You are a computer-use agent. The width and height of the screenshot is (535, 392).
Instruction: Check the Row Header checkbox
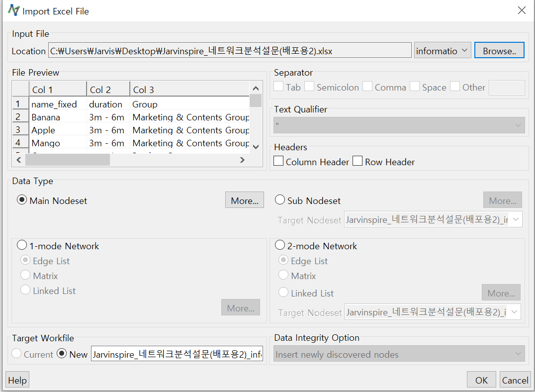pyautogui.click(x=357, y=161)
